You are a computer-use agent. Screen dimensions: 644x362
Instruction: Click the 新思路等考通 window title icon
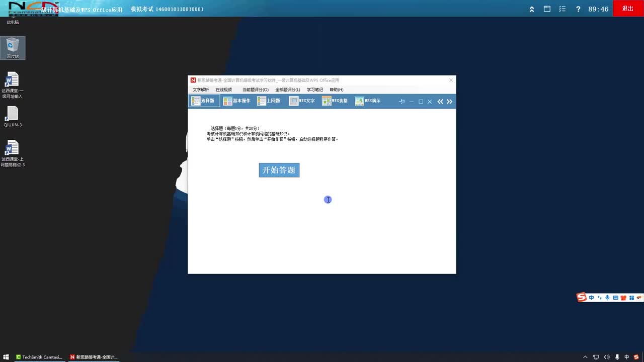tap(193, 80)
